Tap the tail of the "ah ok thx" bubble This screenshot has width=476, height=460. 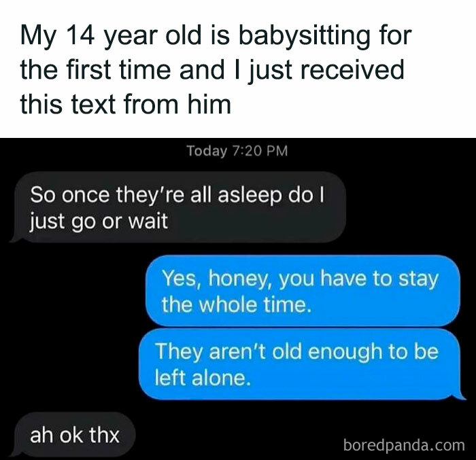15,453
